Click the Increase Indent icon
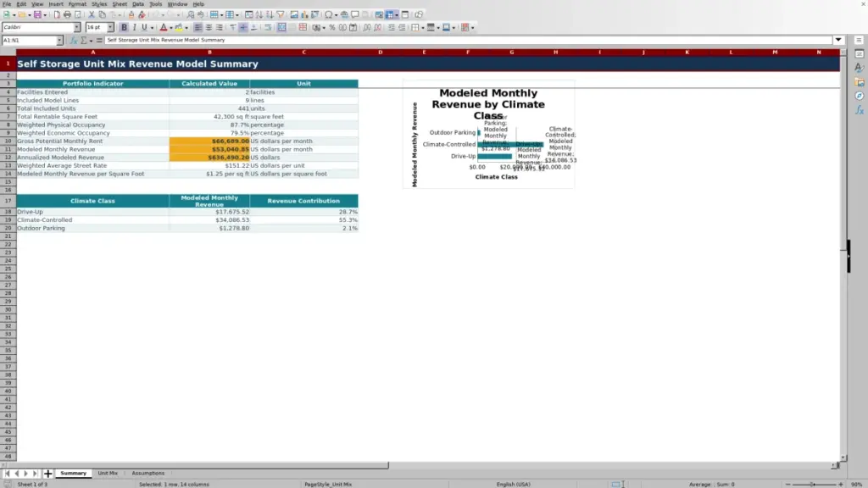The image size is (868, 488). [392, 27]
